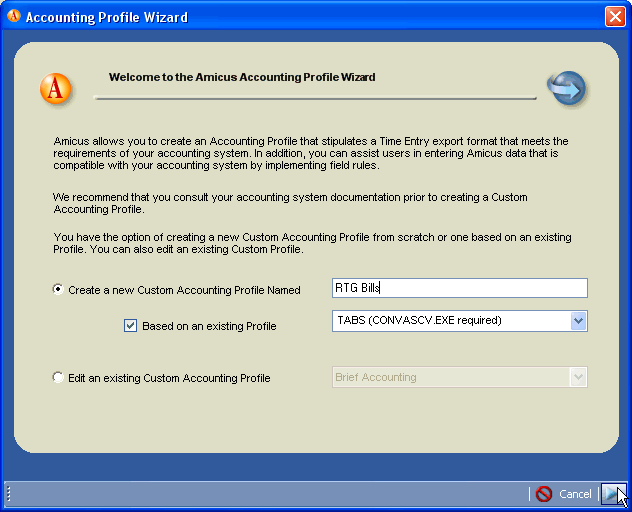Click the status bar grip handle

(8, 494)
